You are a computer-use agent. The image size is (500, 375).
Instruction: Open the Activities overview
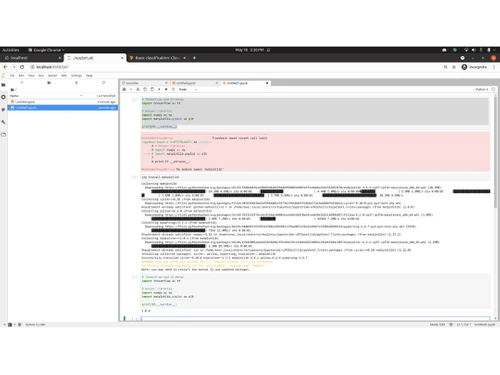pos(11,50)
